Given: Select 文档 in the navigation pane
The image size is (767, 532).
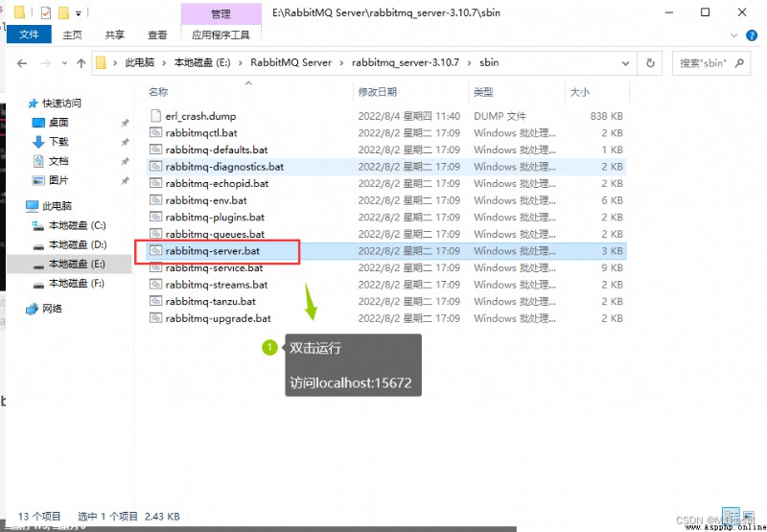Looking at the screenshot, I should click(x=58, y=161).
